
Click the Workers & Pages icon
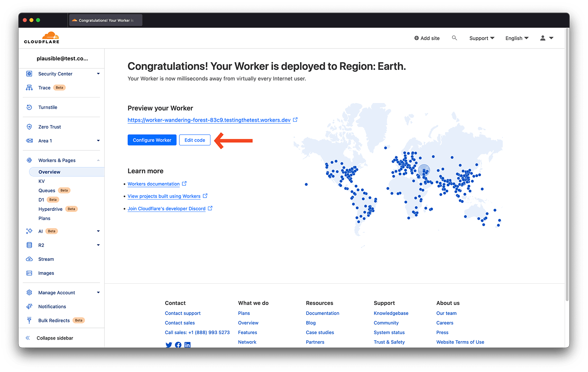(29, 160)
